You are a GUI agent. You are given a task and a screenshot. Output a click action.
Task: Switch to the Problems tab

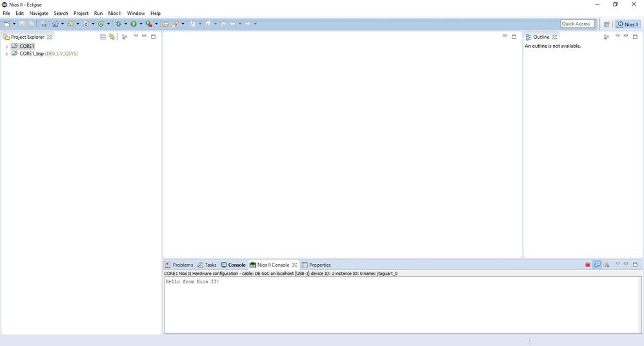(x=179, y=265)
